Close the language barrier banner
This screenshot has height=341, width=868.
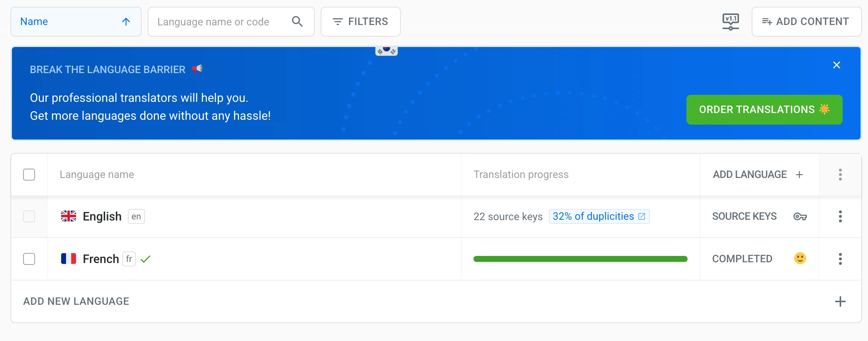pyautogui.click(x=837, y=65)
